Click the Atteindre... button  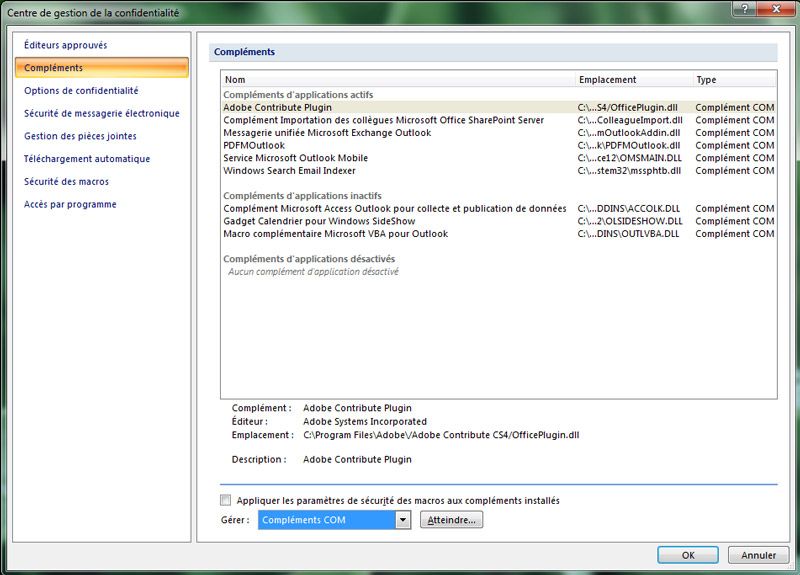point(452,520)
